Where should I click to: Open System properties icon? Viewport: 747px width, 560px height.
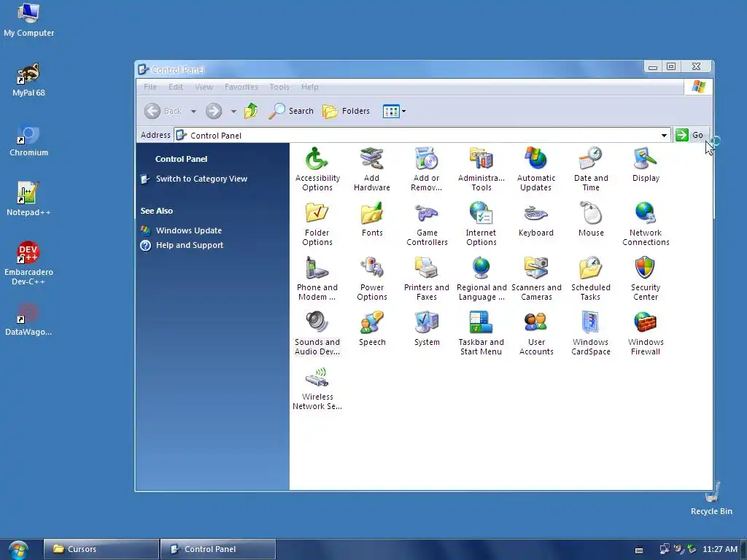point(427,329)
